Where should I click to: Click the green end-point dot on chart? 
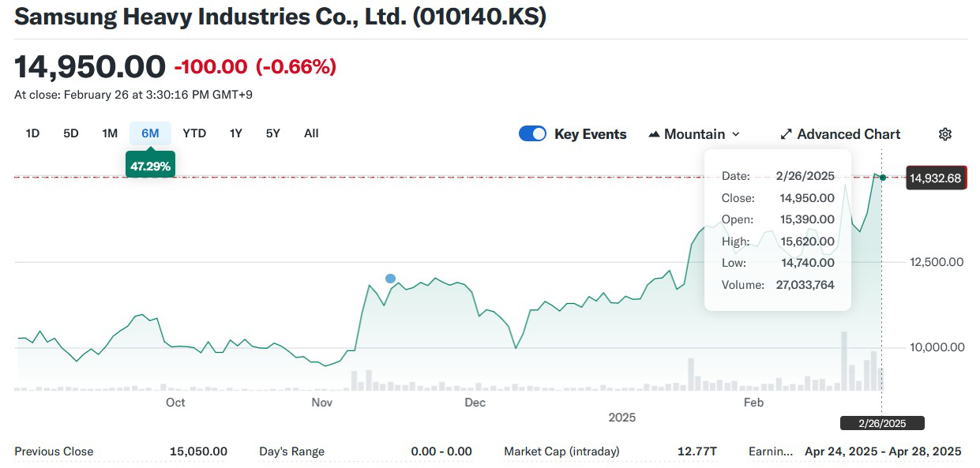tap(883, 178)
